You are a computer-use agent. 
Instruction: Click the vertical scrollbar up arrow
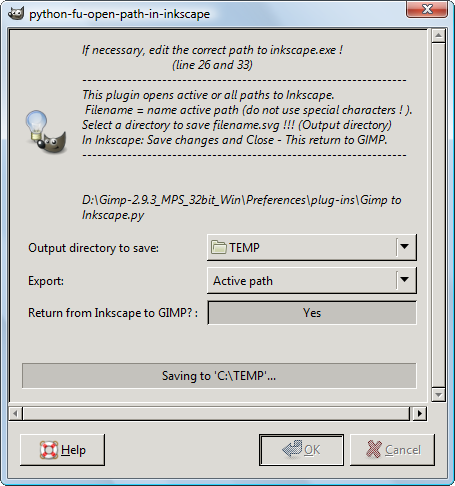[x=438, y=35]
